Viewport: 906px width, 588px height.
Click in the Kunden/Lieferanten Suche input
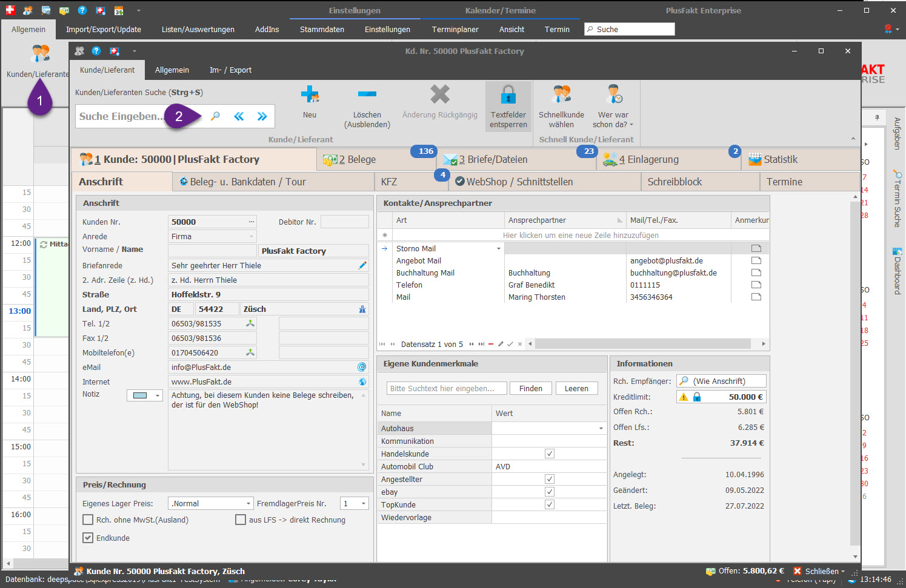pyautogui.click(x=121, y=116)
